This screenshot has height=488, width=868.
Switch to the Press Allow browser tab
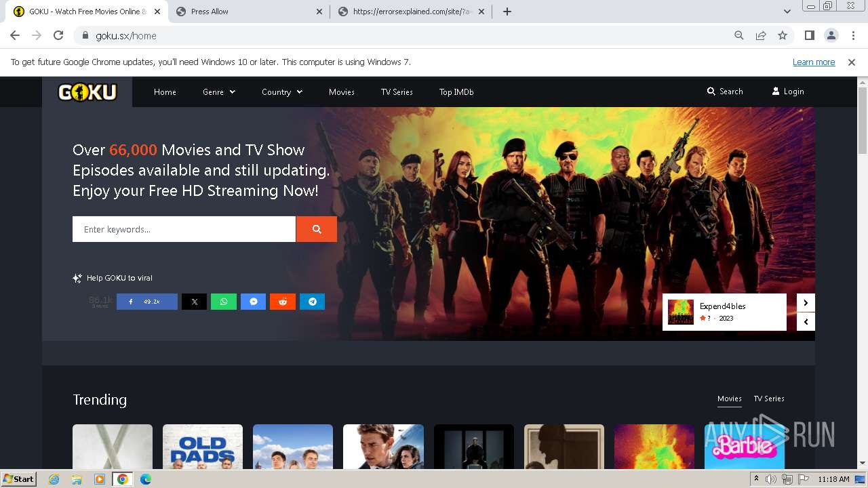(249, 12)
